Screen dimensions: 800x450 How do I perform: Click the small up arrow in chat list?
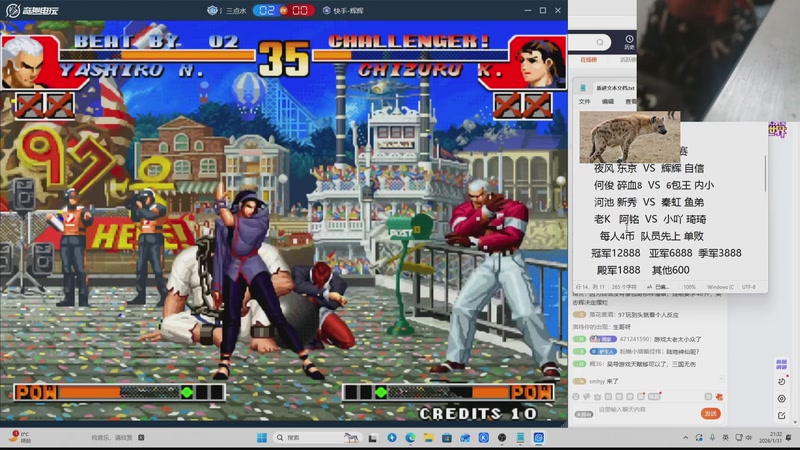(722, 379)
